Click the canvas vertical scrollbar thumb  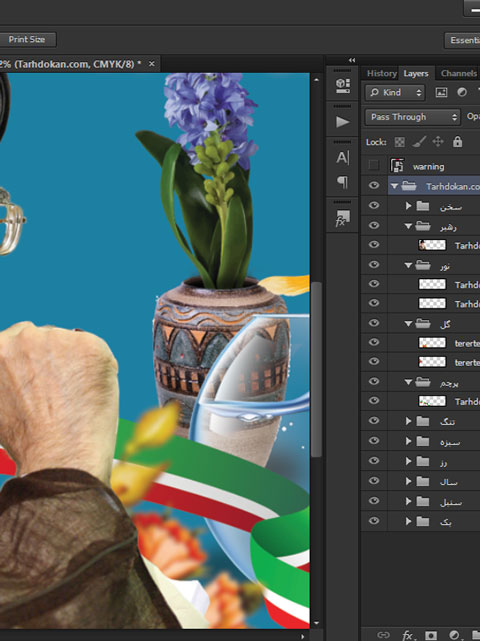coord(316,369)
